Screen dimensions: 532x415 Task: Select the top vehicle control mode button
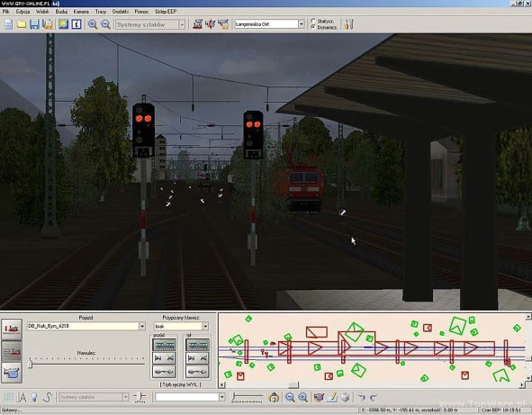(x=12, y=329)
